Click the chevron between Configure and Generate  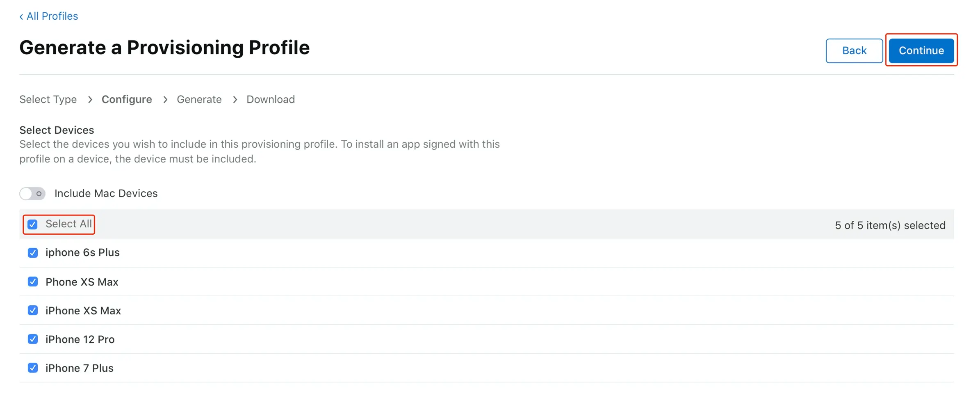(x=165, y=99)
